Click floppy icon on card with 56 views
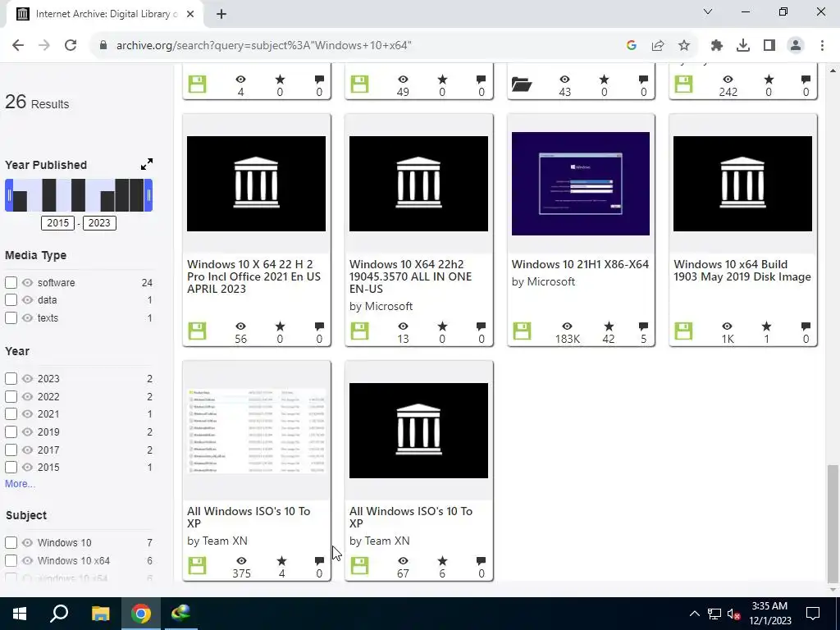The height and width of the screenshot is (630, 840). click(197, 331)
